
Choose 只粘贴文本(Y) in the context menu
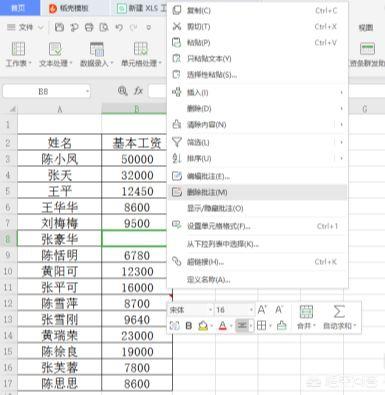258,59
